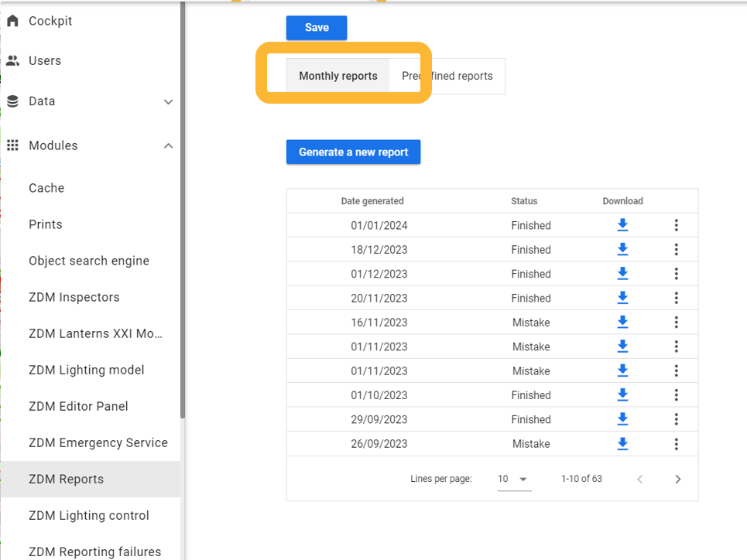This screenshot has height=560, width=747.
Task: Switch to Predefined reports tab
Action: (x=448, y=77)
